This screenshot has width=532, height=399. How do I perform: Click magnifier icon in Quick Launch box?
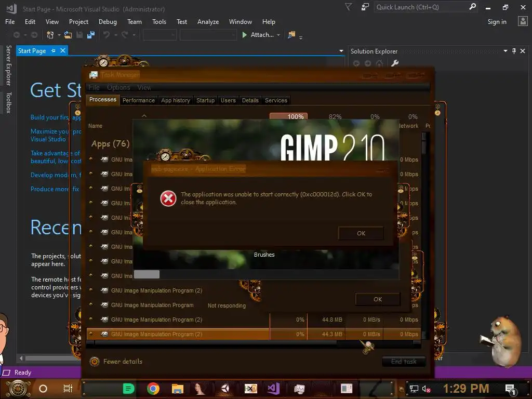pos(472,7)
